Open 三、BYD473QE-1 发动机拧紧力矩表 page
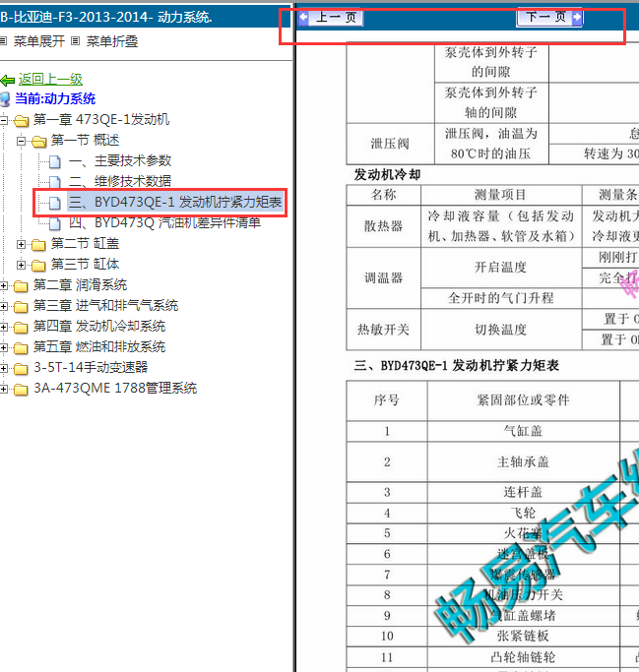This screenshot has width=639, height=672. pos(175,202)
